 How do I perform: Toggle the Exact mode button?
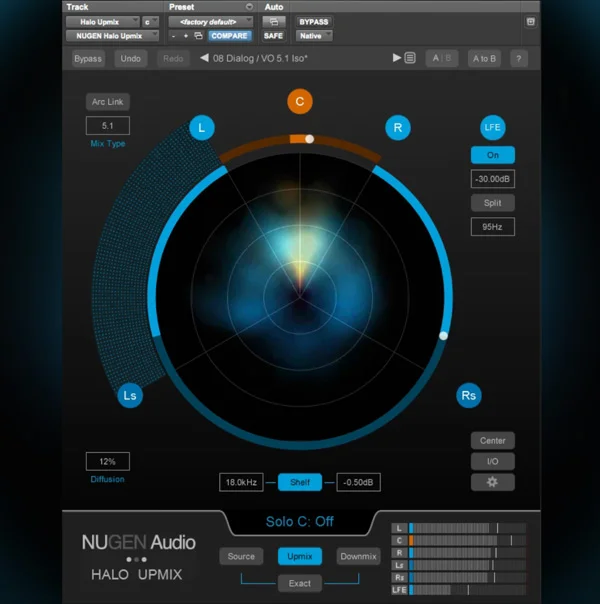click(300, 583)
